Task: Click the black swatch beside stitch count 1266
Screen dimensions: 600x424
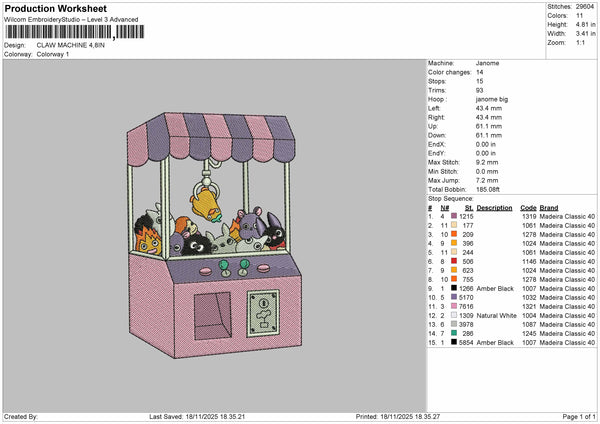Action: click(x=454, y=288)
